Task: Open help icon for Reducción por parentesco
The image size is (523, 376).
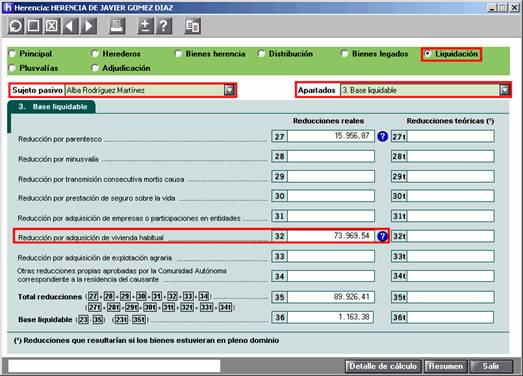Action: coord(383,136)
